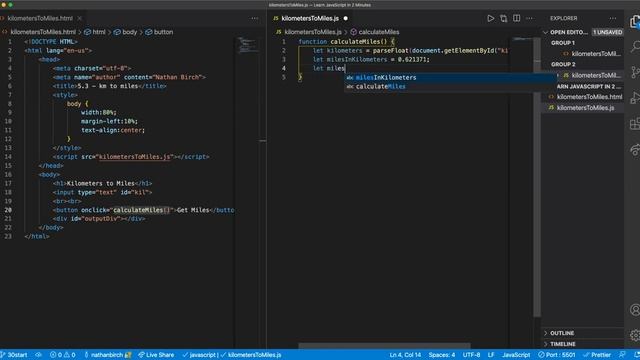Image resolution: width=640 pixels, height=360 pixels.
Task: Open the Source Control view
Action: 635,72
